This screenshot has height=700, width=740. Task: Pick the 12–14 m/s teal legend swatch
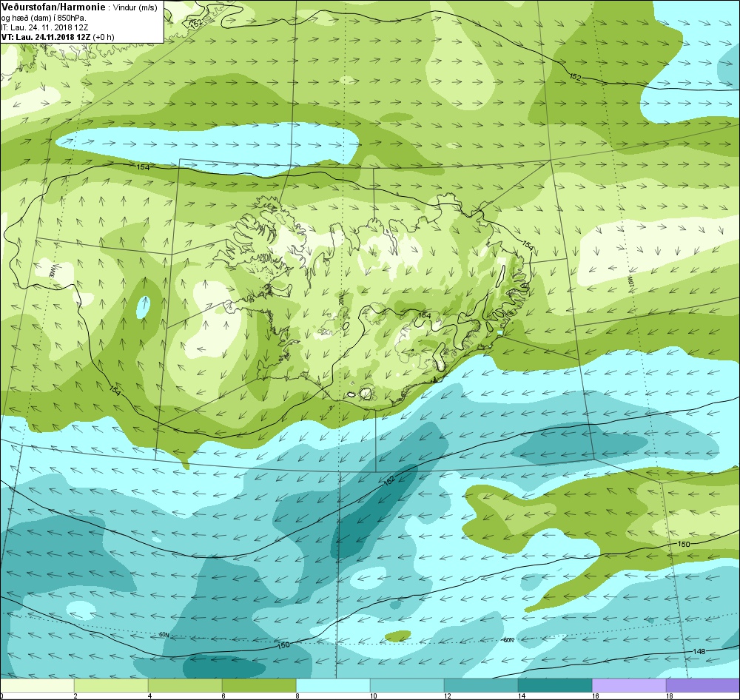click(481, 685)
